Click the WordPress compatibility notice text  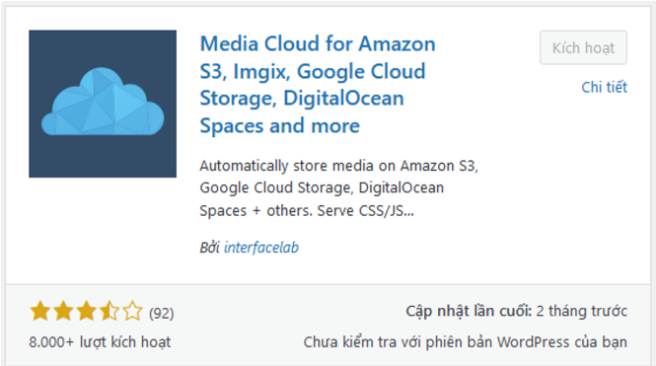coord(465,342)
